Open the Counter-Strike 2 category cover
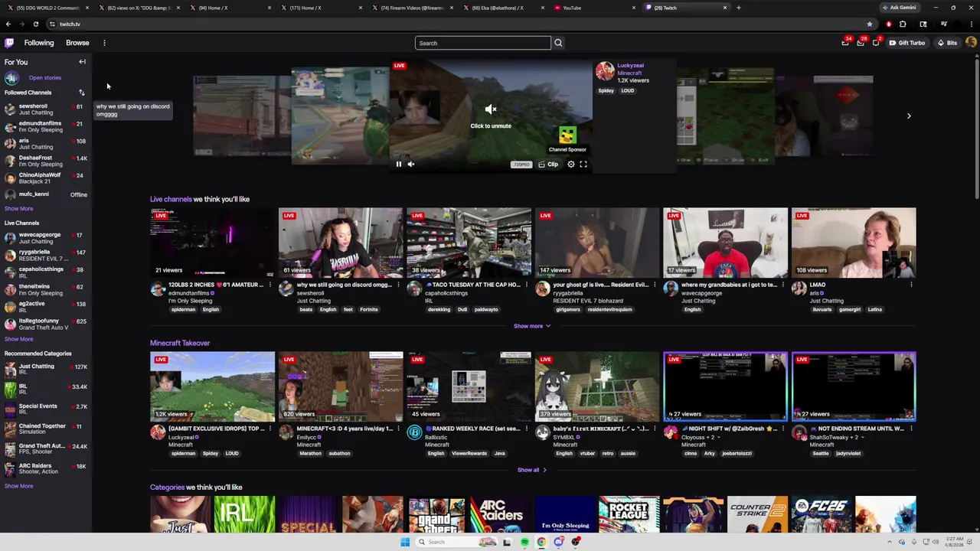 (x=757, y=514)
